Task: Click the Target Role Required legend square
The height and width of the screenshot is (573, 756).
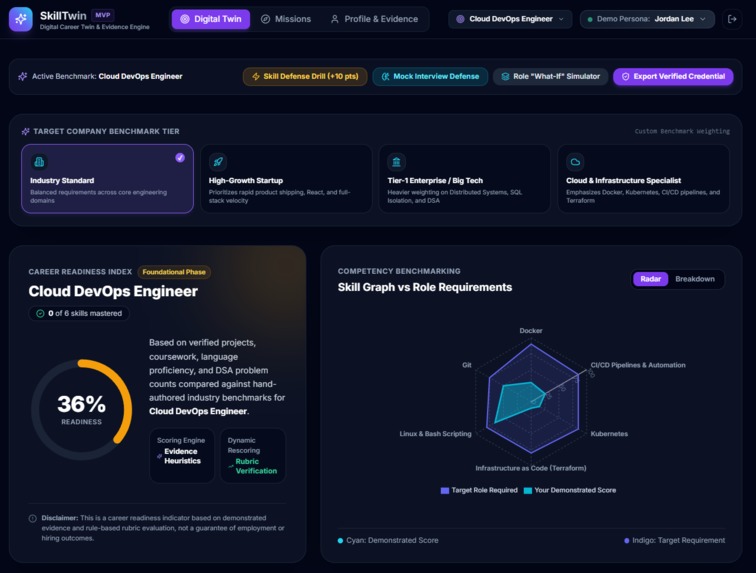Action: coord(445,491)
